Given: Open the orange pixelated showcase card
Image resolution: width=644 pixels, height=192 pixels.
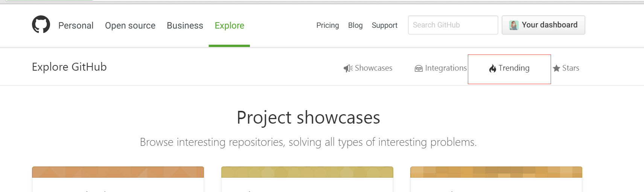Looking at the screenshot, I should coord(496,179).
